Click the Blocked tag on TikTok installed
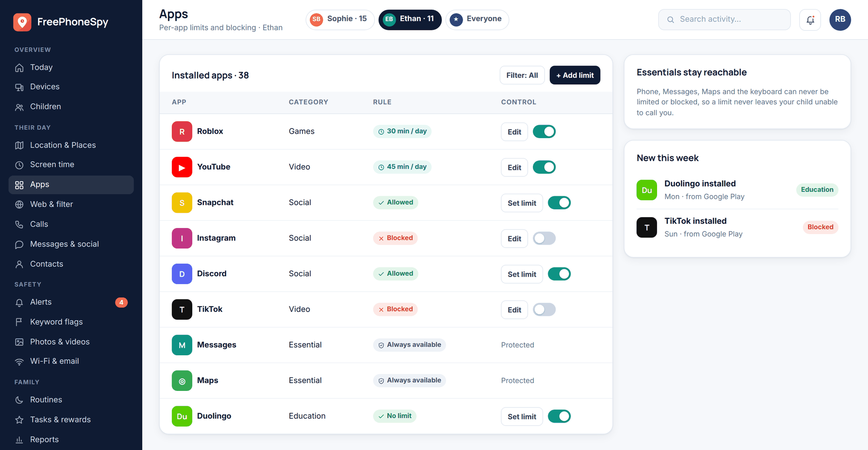 point(820,227)
